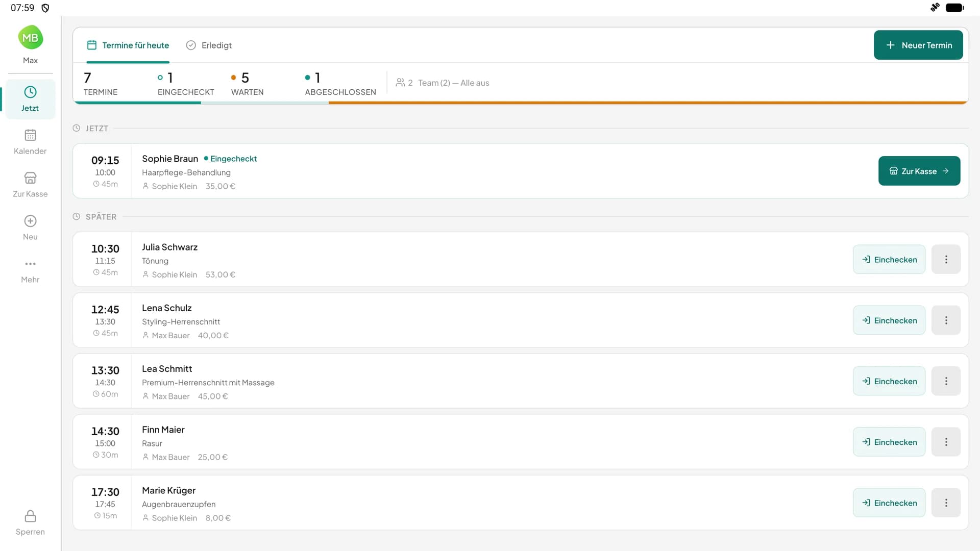Click the Augenbrauenzupfen service label

(x=179, y=504)
